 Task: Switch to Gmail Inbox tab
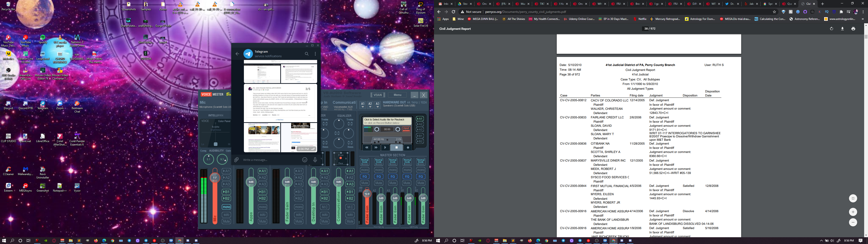[446, 4]
